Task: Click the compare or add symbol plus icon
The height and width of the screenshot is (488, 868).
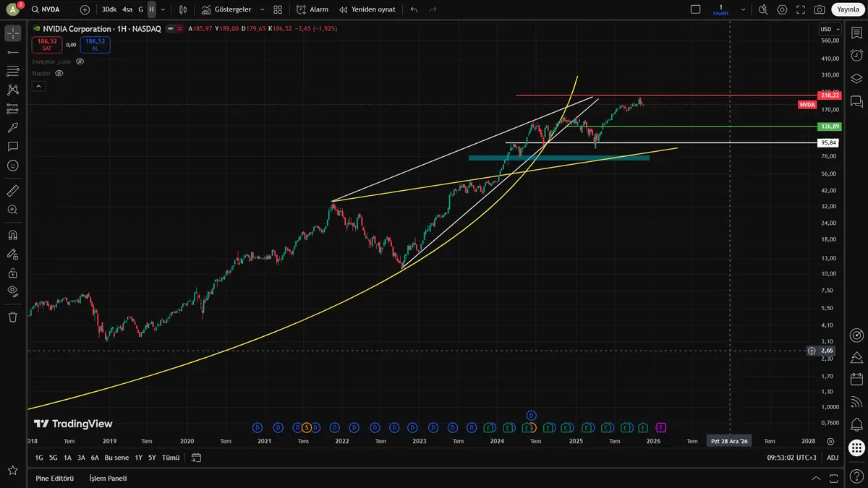Action: 85,9
